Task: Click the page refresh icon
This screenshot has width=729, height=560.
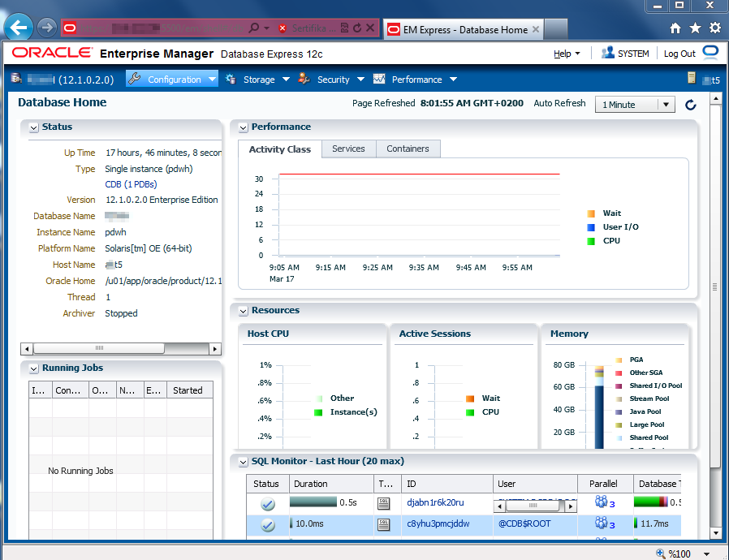Action: coord(691,105)
